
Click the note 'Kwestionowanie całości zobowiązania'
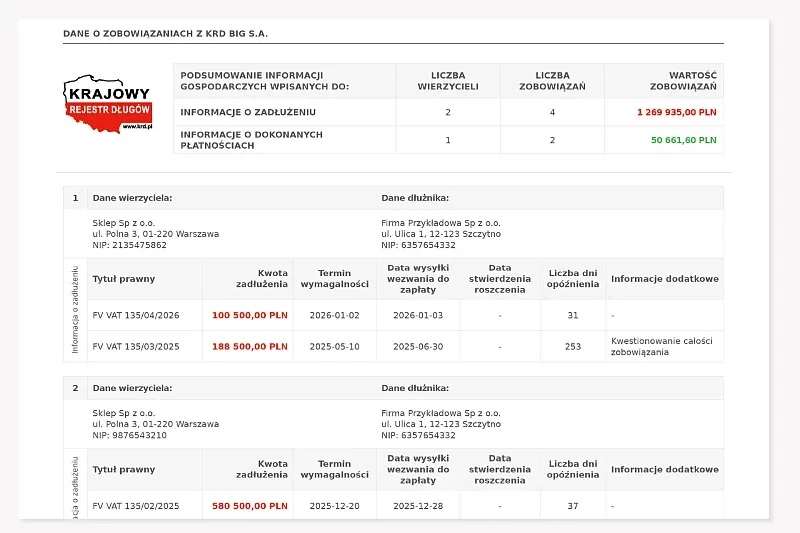662,346
